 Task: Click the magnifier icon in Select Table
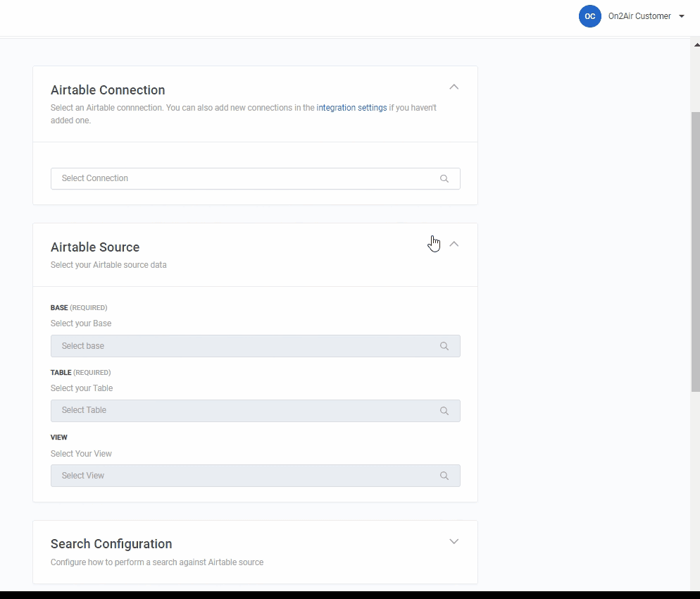[444, 410]
